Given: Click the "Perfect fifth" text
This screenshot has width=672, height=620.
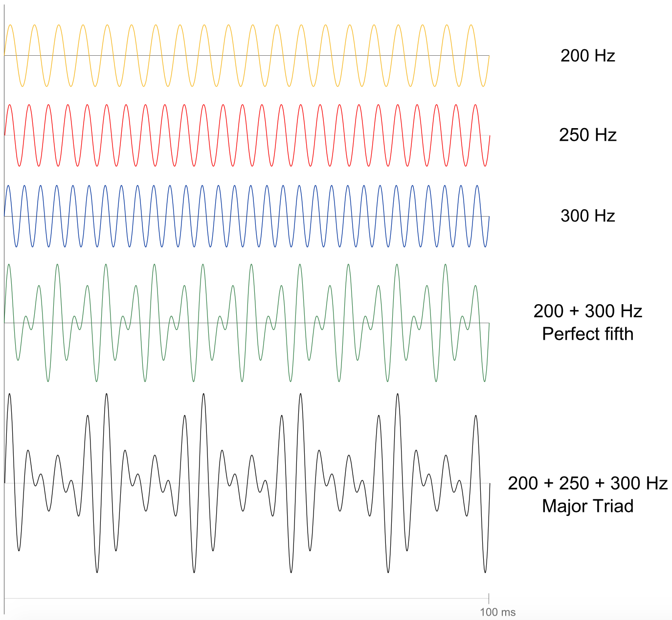Looking at the screenshot, I should click(x=587, y=334).
